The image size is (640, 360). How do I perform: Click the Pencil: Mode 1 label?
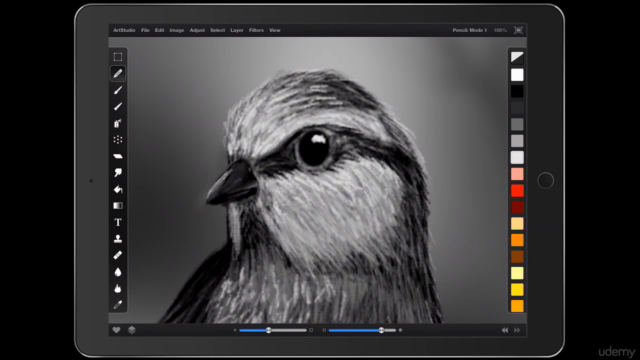point(469,30)
